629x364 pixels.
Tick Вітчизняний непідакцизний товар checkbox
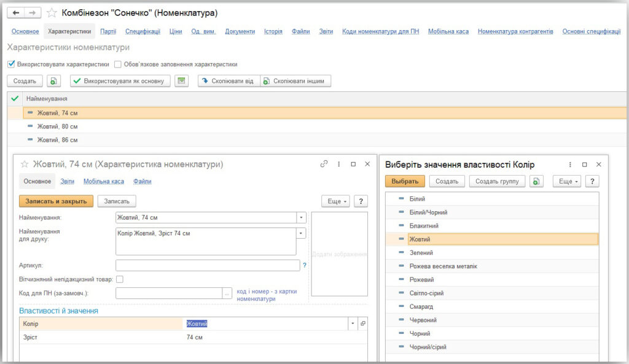coord(120,279)
